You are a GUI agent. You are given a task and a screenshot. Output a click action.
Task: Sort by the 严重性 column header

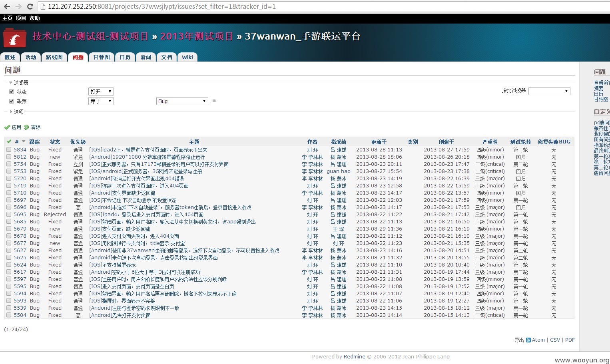[490, 142]
